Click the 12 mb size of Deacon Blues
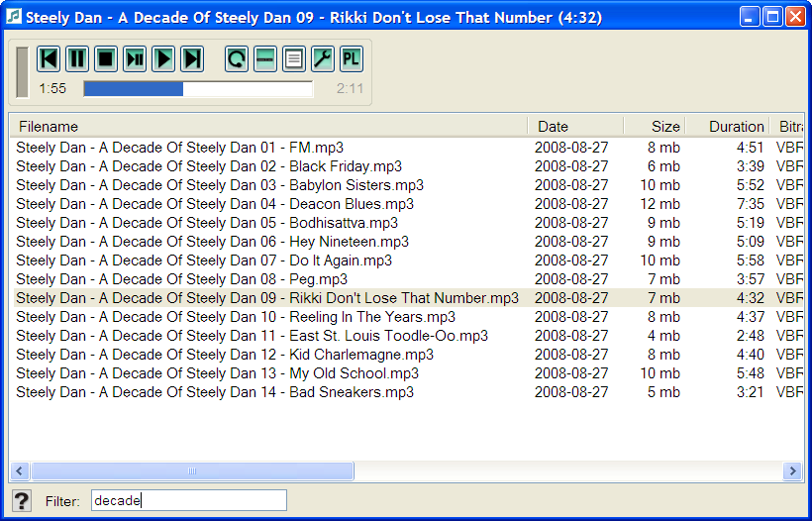 (660, 204)
